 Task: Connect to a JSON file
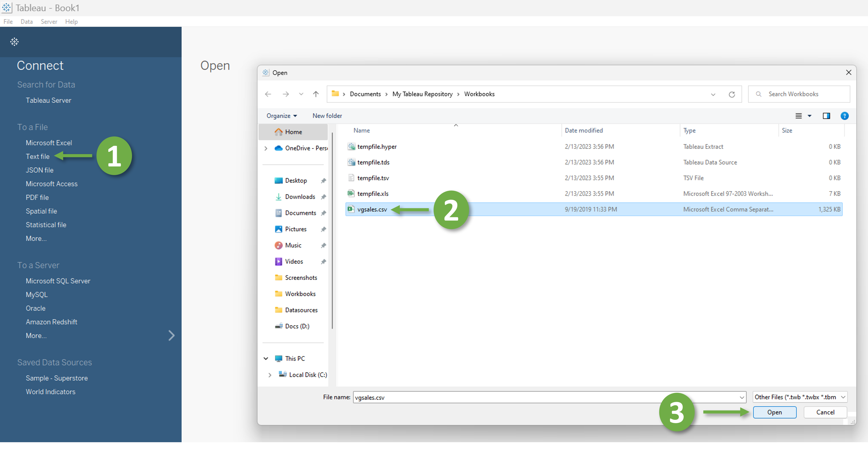click(x=40, y=170)
